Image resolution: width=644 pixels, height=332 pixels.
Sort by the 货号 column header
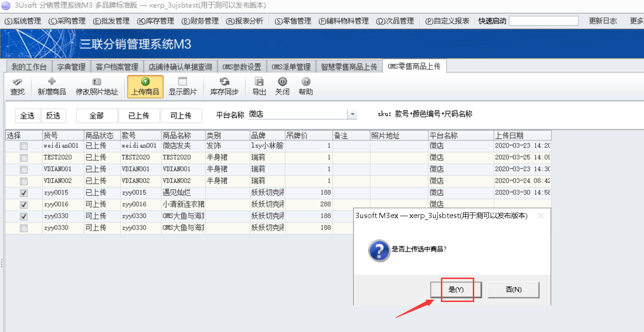63,136
